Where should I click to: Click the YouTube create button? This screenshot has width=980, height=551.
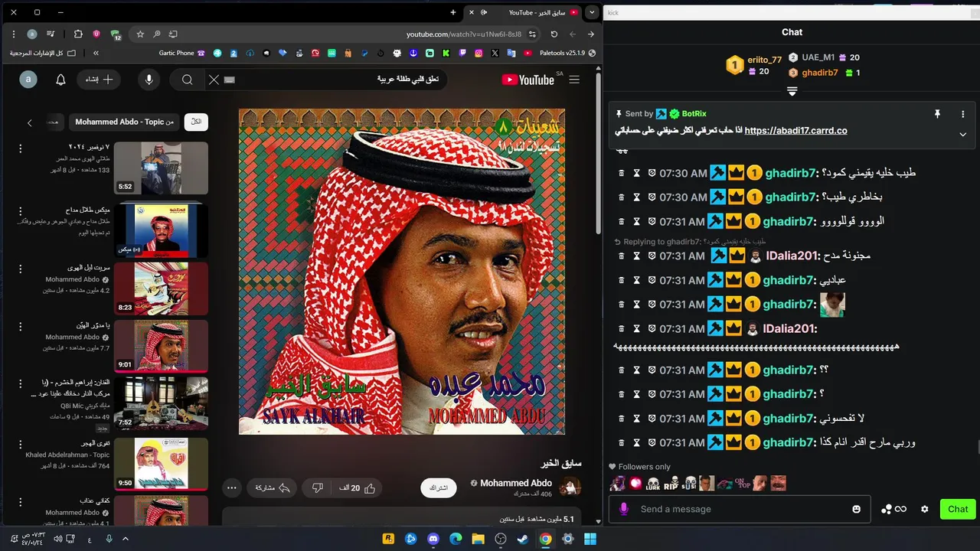100,80
